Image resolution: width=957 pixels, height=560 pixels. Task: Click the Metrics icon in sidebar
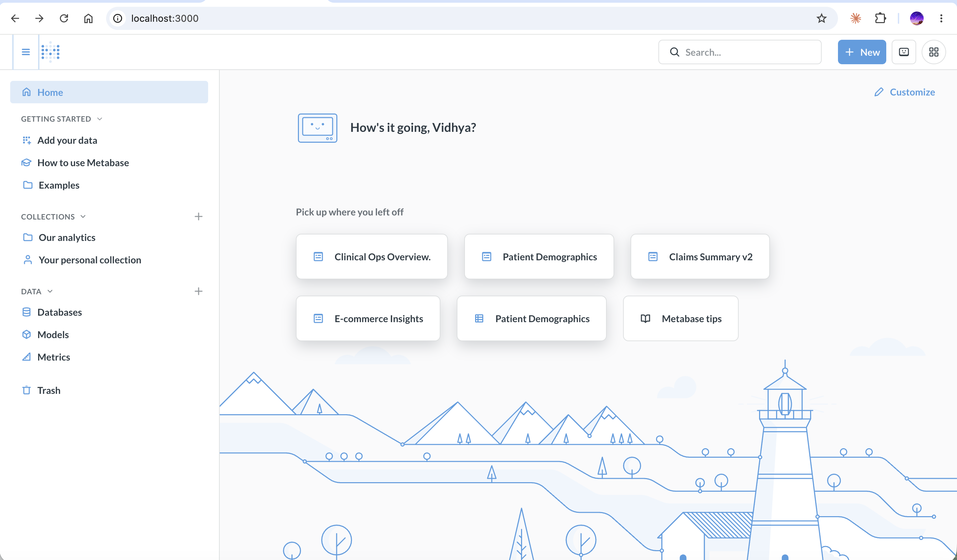point(26,357)
